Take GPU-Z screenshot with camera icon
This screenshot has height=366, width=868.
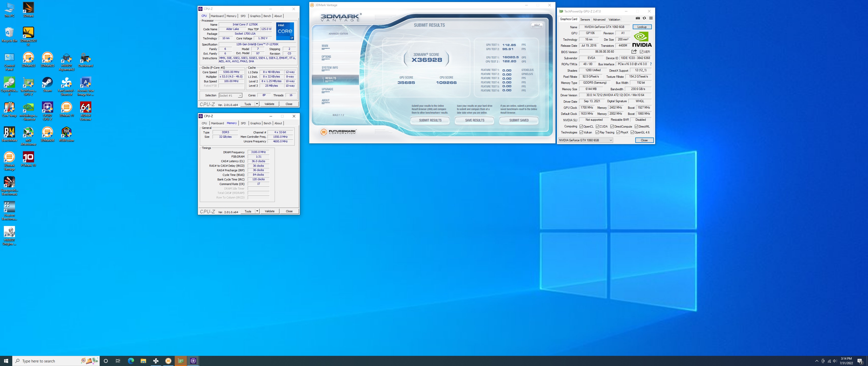pos(638,18)
